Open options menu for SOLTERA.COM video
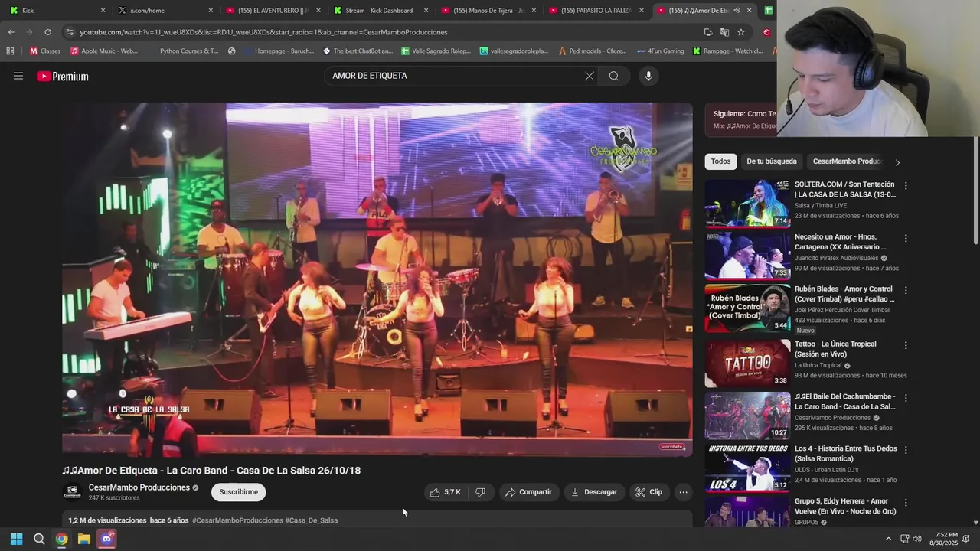The image size is (980, 551). tap(906, 186)
